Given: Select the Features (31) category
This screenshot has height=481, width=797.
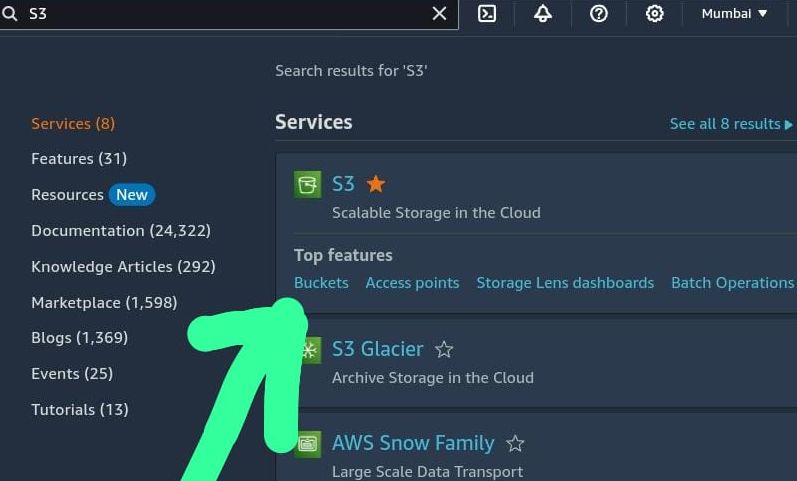Looking at the screenshot, I should 79,159.
